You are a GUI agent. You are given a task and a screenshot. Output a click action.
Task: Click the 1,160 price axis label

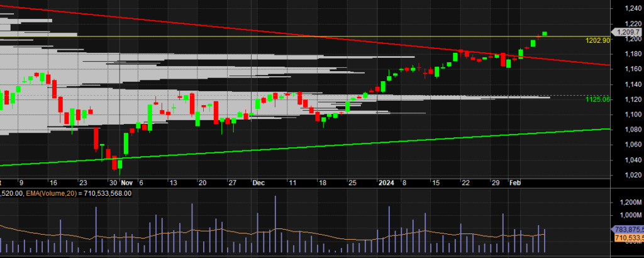pyautogui.click(x=625, y=69)
